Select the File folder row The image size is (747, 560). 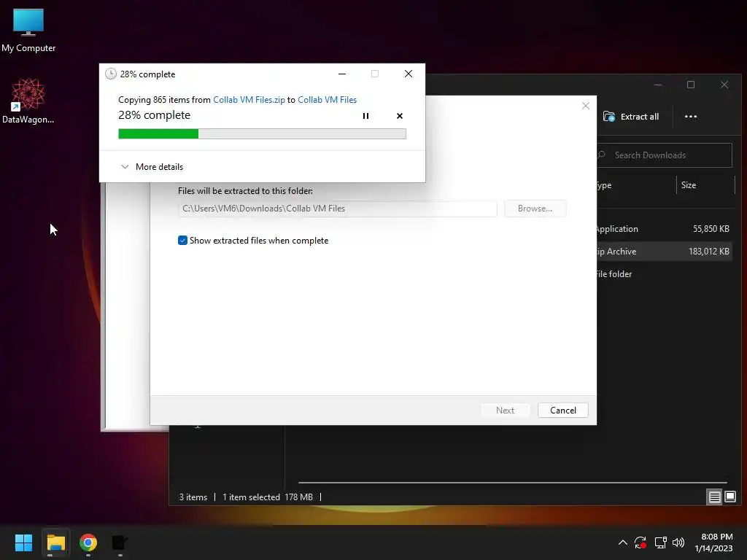point(663,274)
